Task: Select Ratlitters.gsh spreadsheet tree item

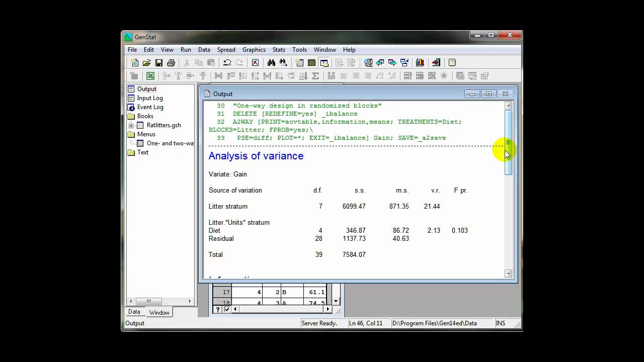Action: 164,125
